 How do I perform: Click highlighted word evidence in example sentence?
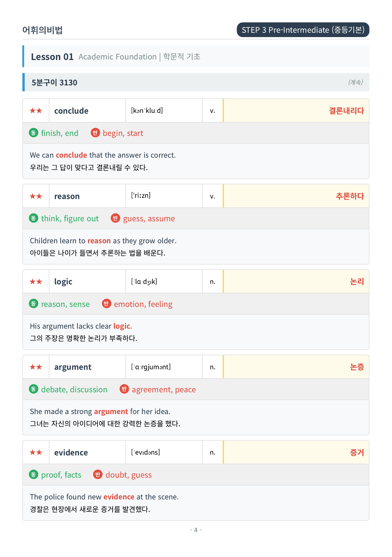click(119, 497)
